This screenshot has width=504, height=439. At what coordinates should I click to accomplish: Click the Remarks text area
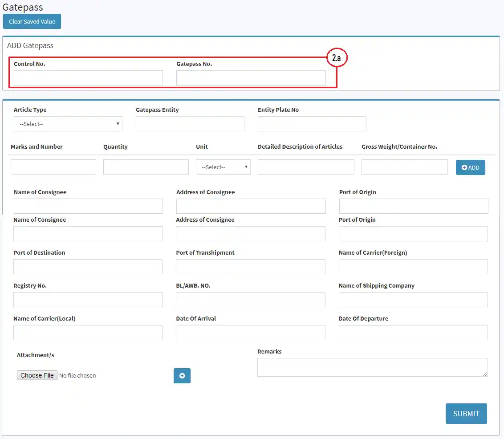[x=373, y=367]
